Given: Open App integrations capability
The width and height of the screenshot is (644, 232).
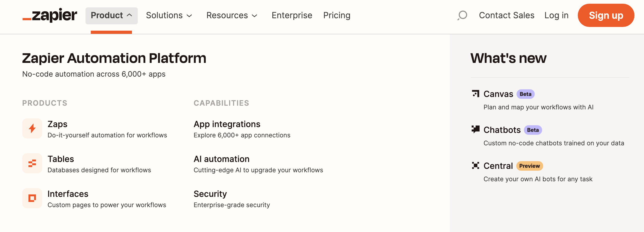Looking at the screenshot, I should point(227,124).
